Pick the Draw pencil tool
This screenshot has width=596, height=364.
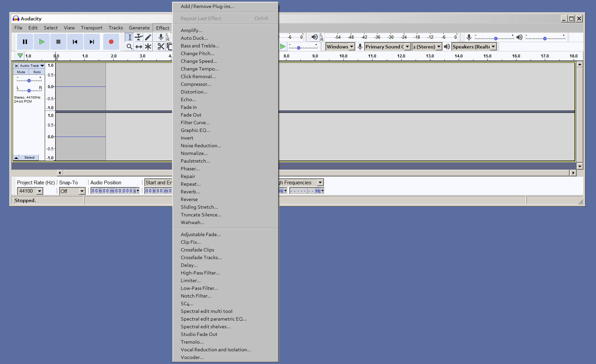click(148, 37)
